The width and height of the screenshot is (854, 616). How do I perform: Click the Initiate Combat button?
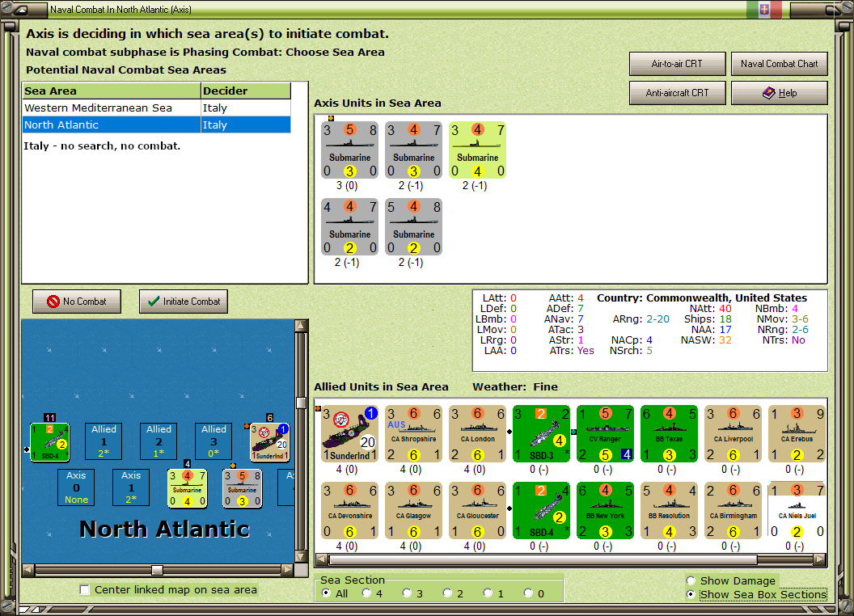coord(184,302)
